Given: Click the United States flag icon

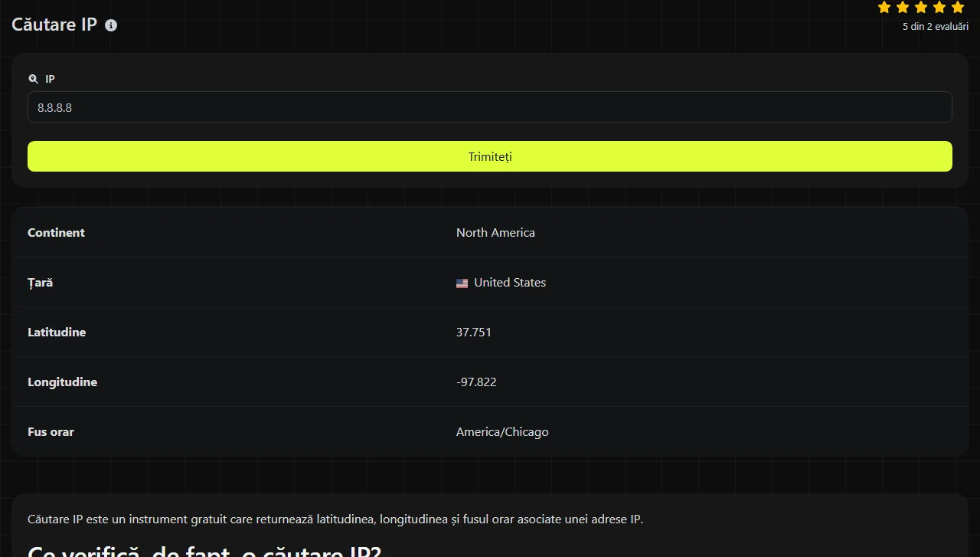Looking at the screenshot, I should point(462,283).
